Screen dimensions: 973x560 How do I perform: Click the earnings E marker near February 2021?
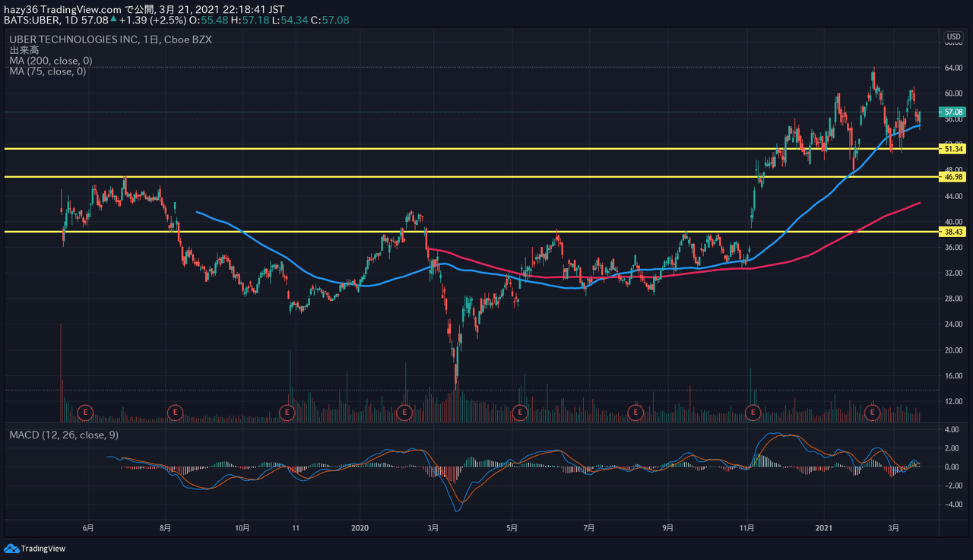pos(873,412)
